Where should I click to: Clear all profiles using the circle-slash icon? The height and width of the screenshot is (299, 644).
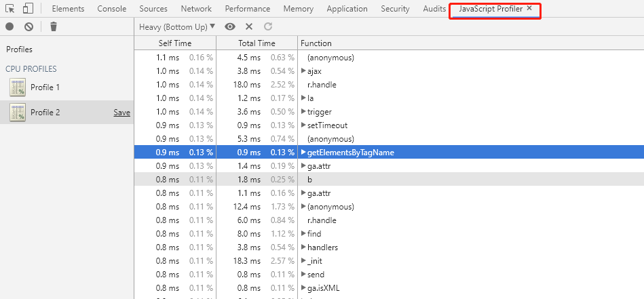click(x=29, y=27)
